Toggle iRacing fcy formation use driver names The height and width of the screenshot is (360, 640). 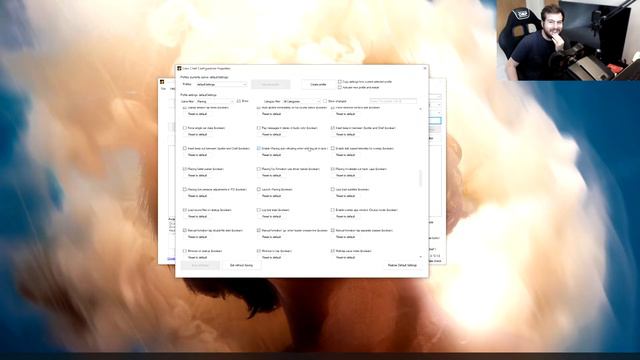point(259,169)
